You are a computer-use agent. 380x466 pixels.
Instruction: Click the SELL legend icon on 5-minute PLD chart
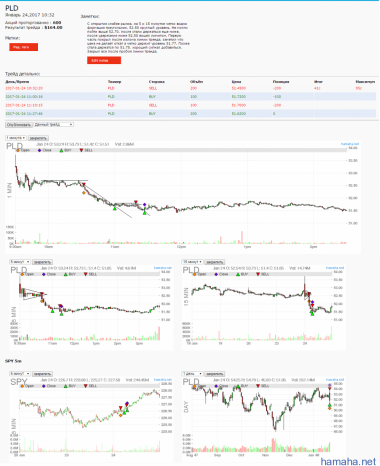[x=86, y=274]
